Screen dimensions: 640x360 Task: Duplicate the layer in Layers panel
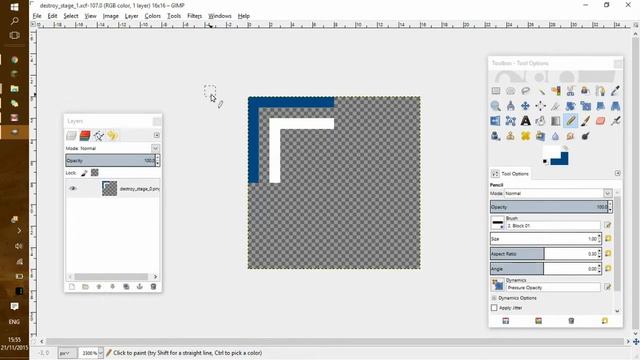pyautogui.click(x=126, y=287)
